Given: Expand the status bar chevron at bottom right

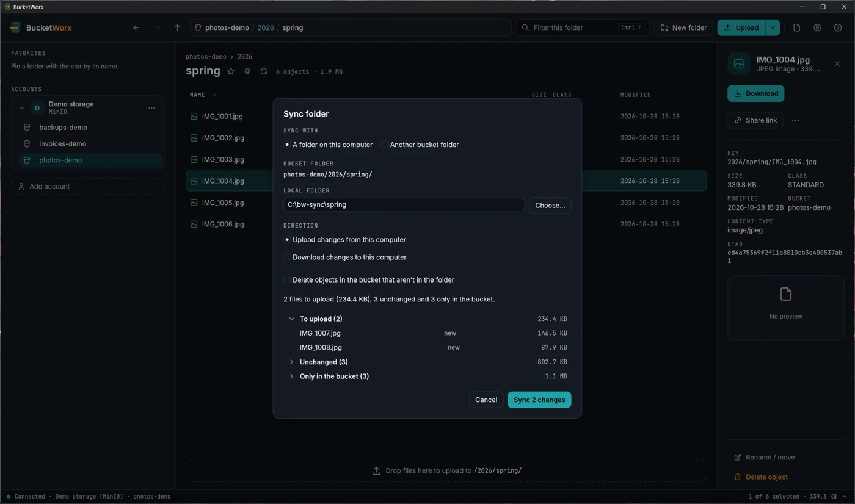Looking at the screenshot, I should tap(845, 497).
